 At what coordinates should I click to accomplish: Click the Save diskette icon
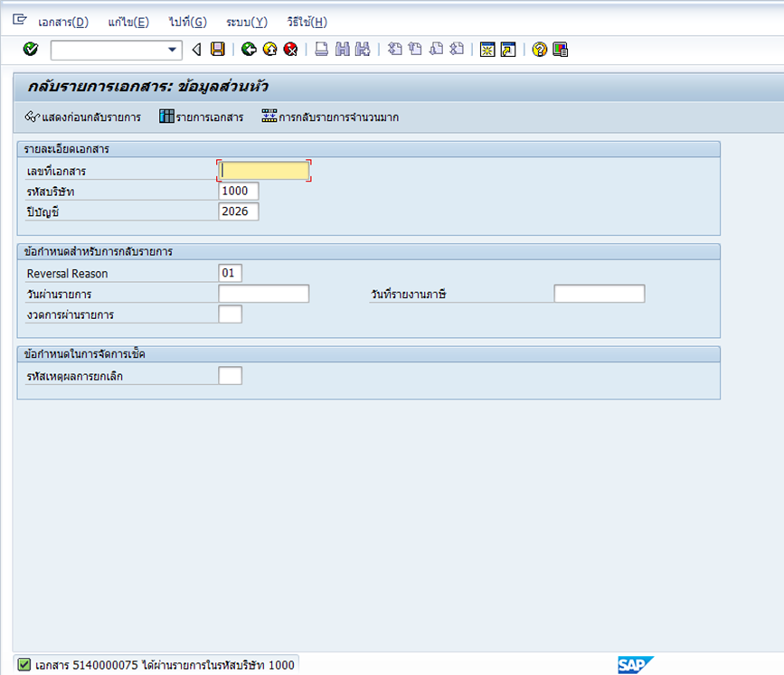pyautogui.click(x=218, y=49)
